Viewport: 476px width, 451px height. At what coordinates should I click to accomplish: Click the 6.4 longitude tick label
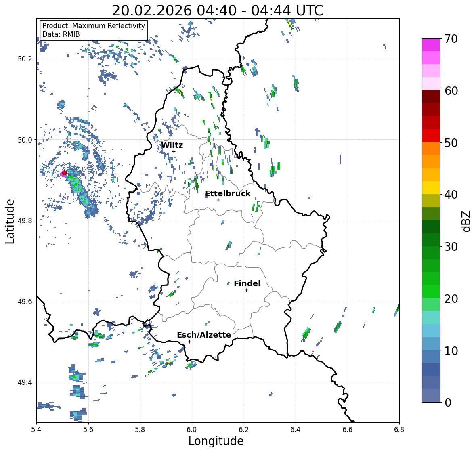point(296,430)
